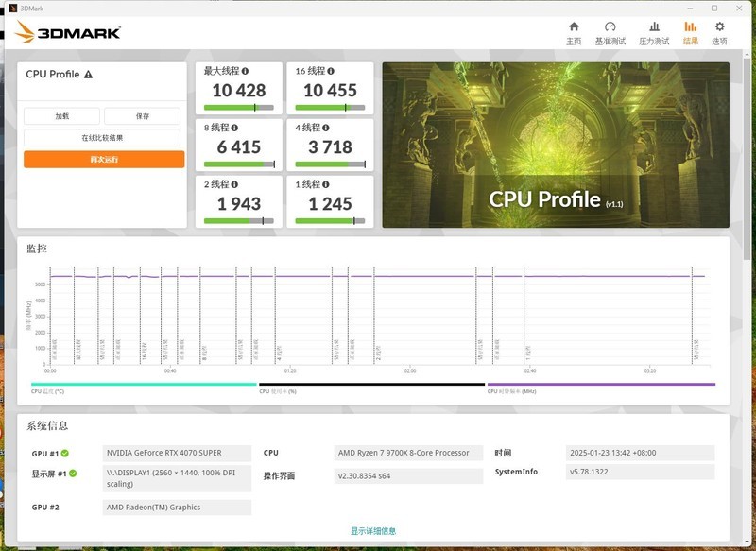Click the green checkmark beside GPU #1
The image size is (756, 551).
point(63,451)
